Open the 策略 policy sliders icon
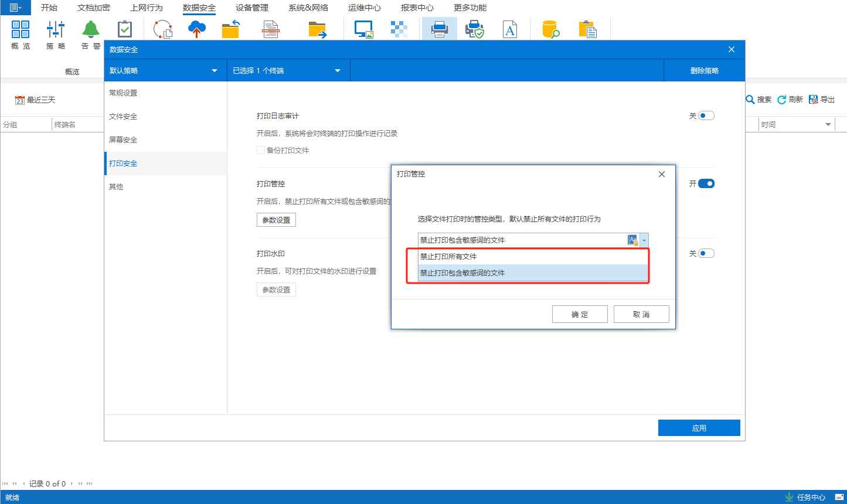The image size is (847, 504). (56, 29)
